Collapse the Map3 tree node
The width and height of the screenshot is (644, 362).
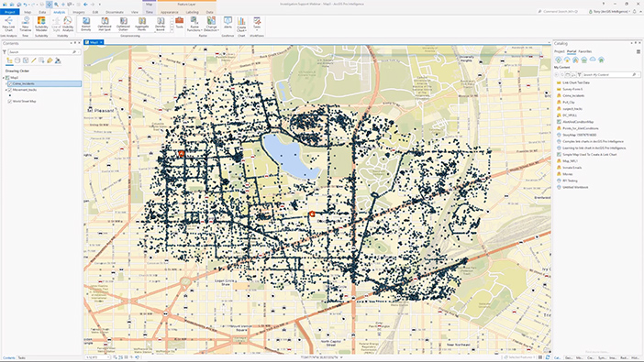point(4,78)
